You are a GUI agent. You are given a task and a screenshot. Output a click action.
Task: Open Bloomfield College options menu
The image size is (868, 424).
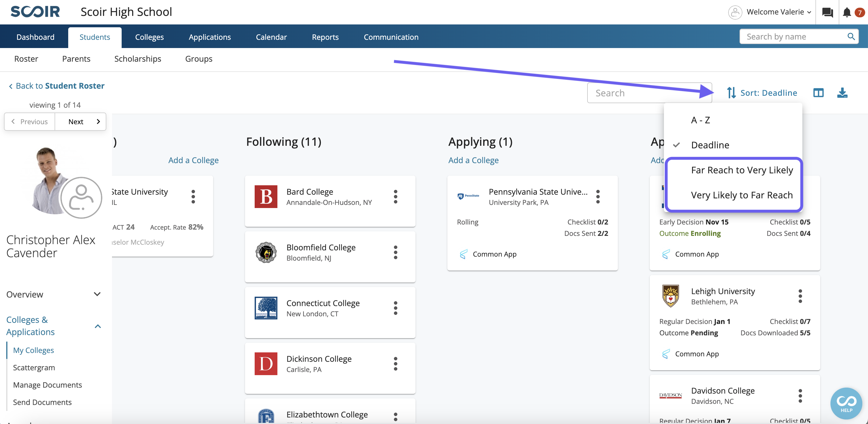pyautogui.click(x=396, y=252)
